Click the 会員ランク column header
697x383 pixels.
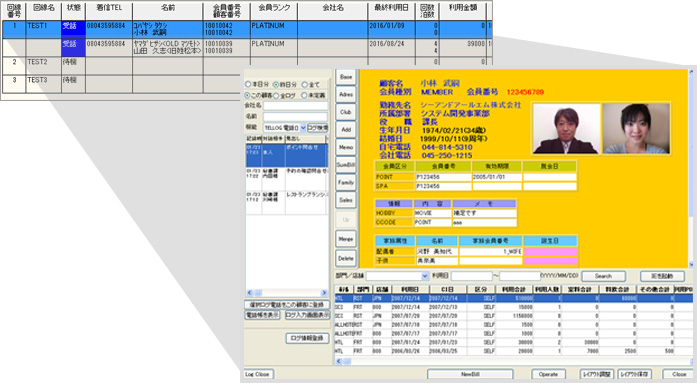coord(274,11)
